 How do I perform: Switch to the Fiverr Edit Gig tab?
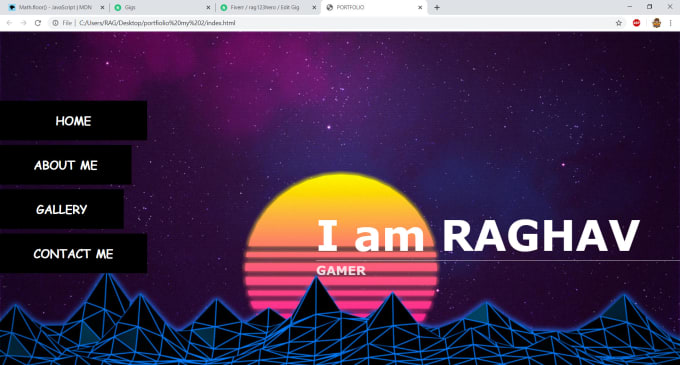click(267, 7)
